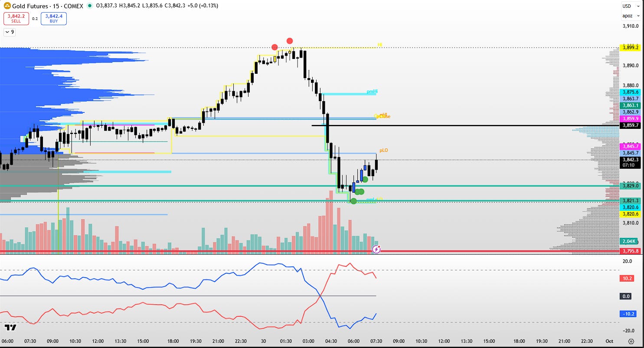Click the blue -10.2 indicator value label
The height and width of the screenshot is (348, 644).
point(628,313)
